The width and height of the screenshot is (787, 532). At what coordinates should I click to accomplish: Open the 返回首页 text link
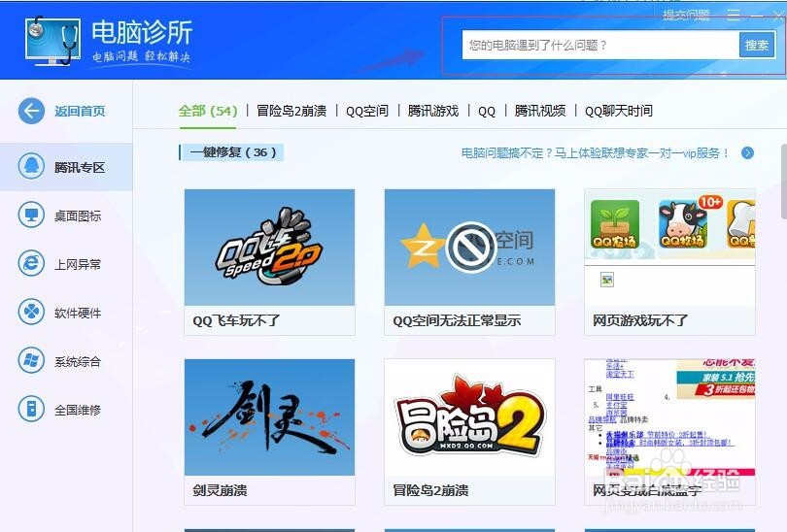[80, 111]
